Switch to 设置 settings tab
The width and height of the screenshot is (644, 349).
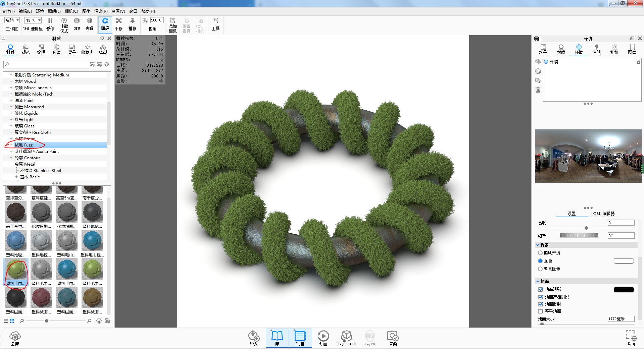pos(572,214)
